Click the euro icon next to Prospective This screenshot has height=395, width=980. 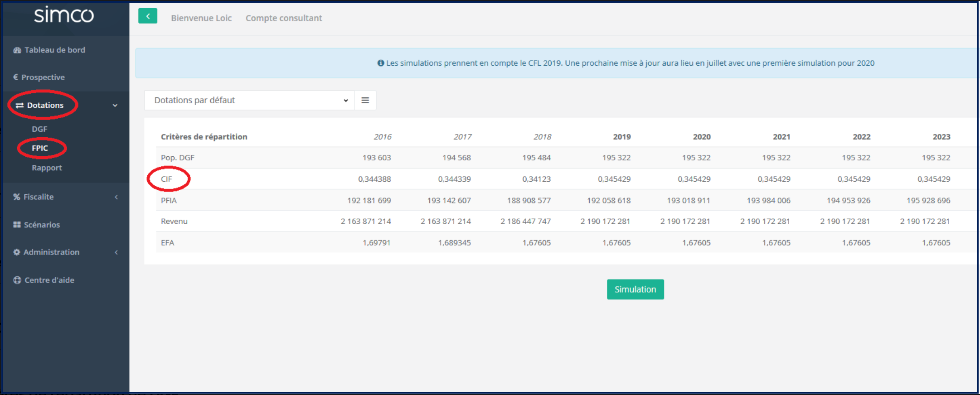pos(16,77)
